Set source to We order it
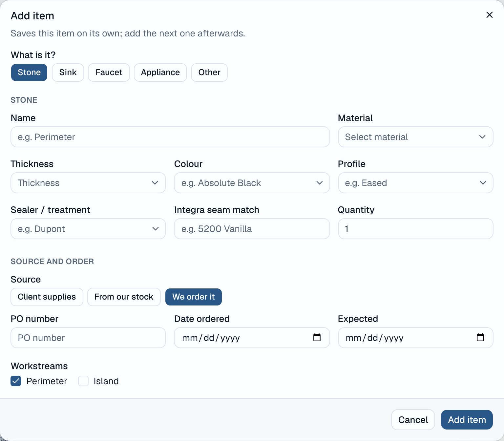This screenshot has height=441, width=504. coord(194,297)
